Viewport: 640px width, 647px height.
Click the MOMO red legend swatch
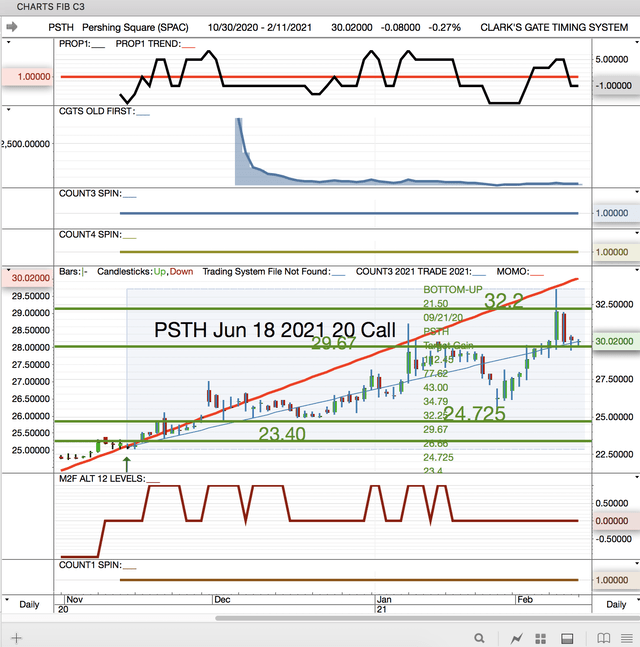537,275
